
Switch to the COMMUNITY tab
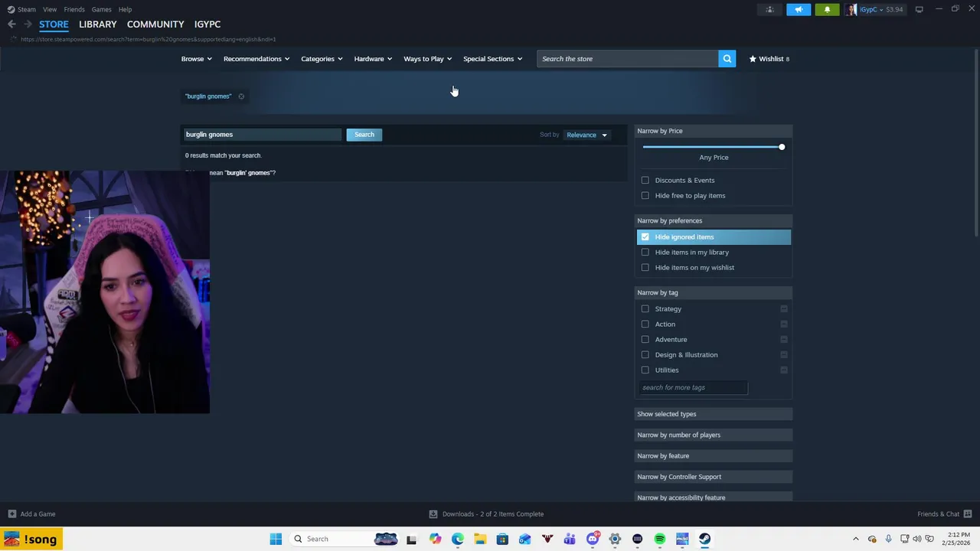pos(155,24)
